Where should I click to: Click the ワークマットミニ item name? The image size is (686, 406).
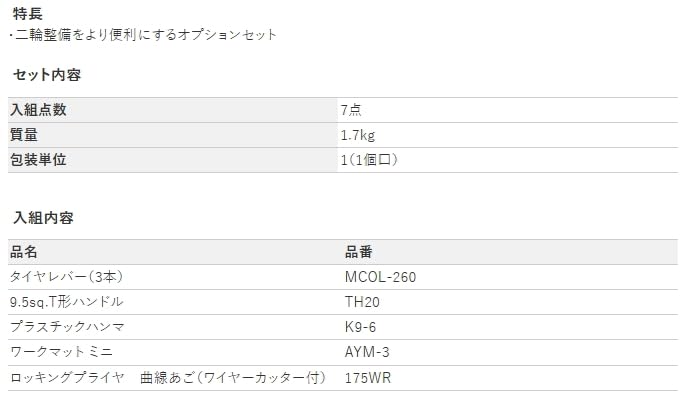(60, 352)
